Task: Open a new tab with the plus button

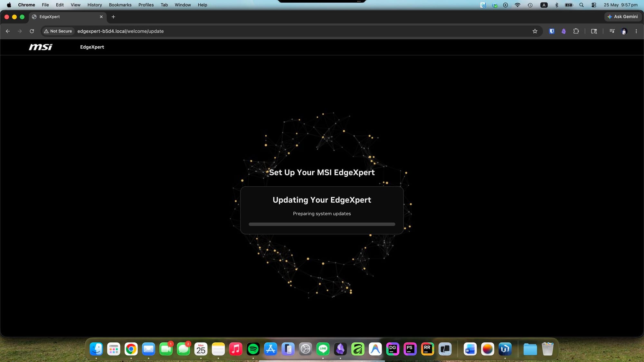Action: [113, 17]
